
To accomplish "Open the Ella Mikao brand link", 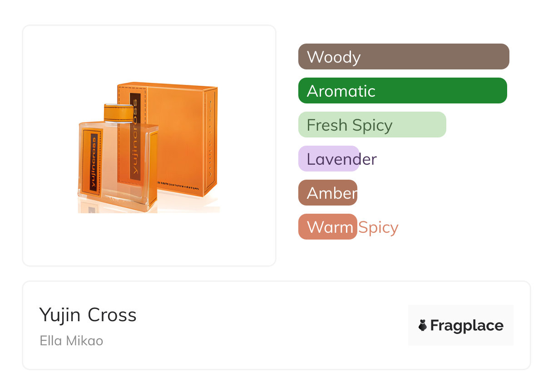I will 71,341.
